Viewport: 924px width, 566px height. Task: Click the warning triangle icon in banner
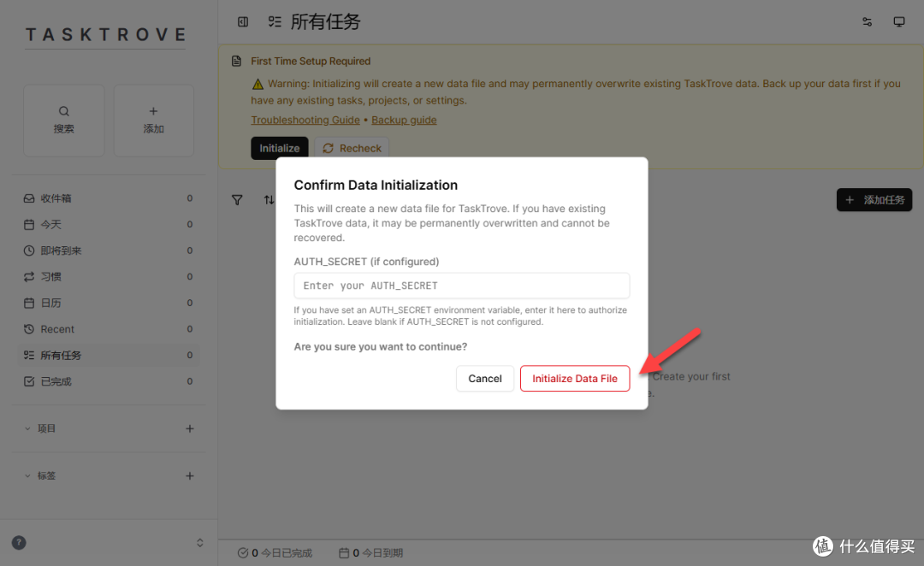tap(258, 84)
